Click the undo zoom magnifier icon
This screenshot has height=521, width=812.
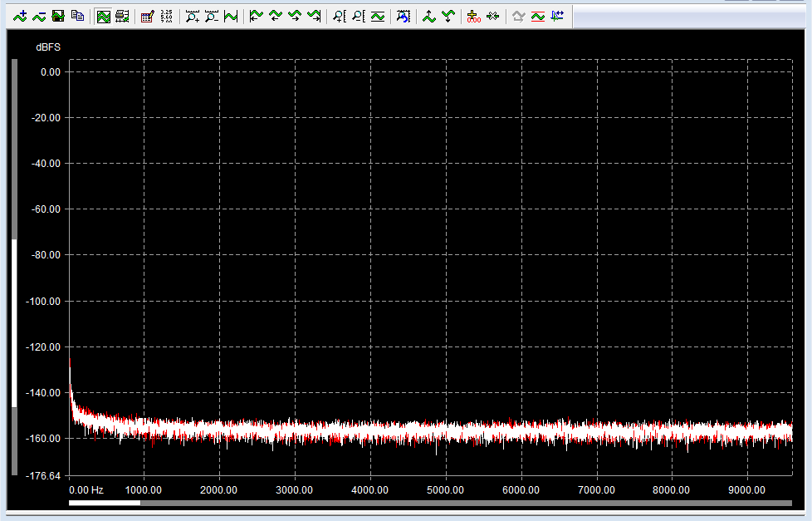point(403,17)
